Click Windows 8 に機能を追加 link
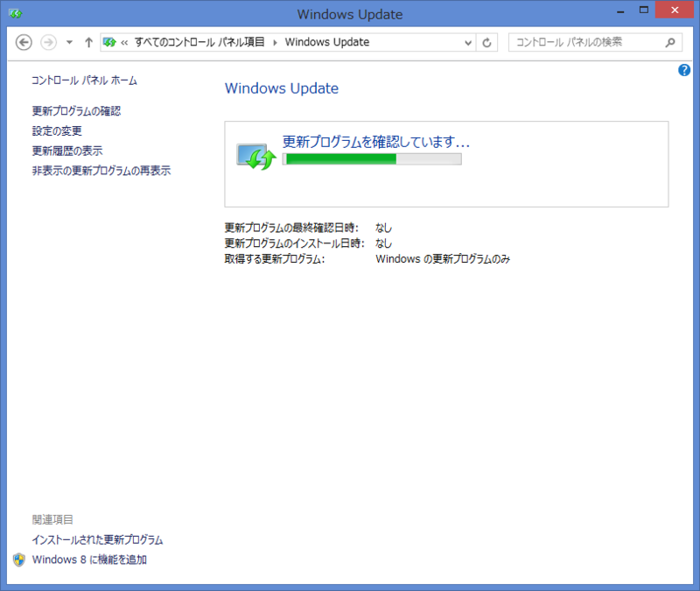Viewport: 700px width, 591px height. coord(89,559)
